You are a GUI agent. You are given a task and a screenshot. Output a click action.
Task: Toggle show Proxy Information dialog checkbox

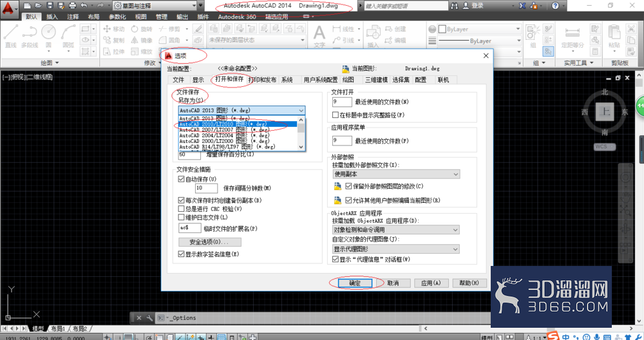coord(336,260)
